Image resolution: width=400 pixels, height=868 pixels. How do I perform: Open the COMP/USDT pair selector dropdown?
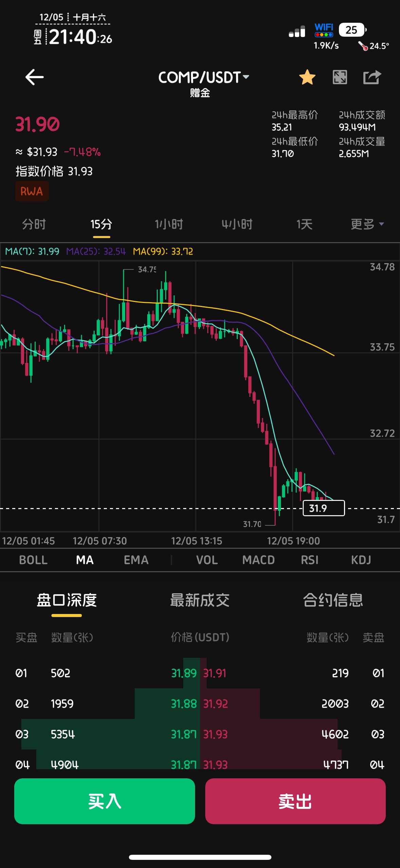204,77
